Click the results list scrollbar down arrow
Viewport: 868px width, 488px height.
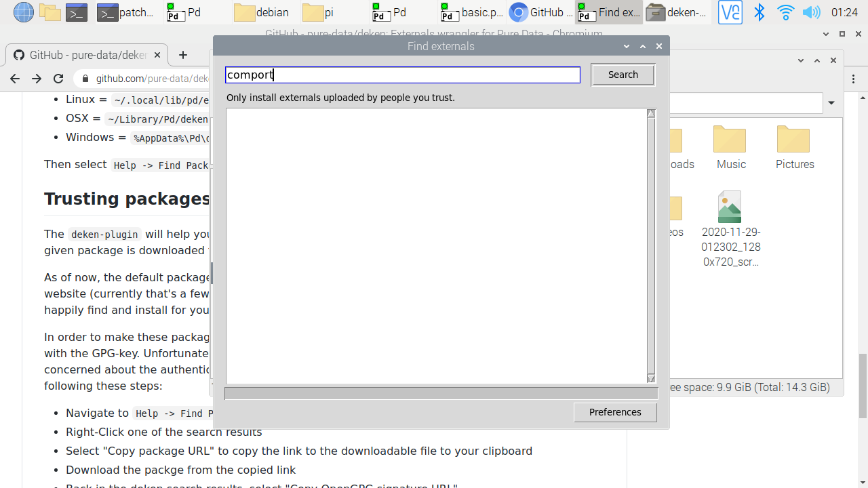click(x=651, y=378)
